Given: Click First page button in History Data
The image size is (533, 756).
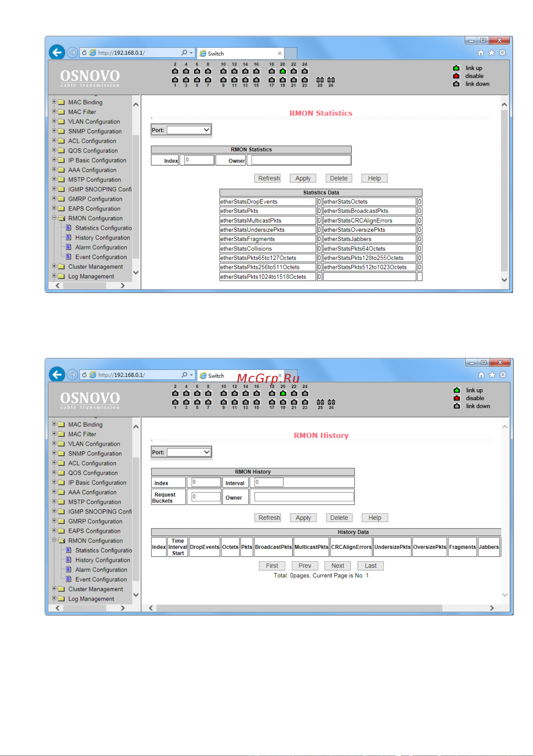Looking at the screenshot, I should point(272,566).
